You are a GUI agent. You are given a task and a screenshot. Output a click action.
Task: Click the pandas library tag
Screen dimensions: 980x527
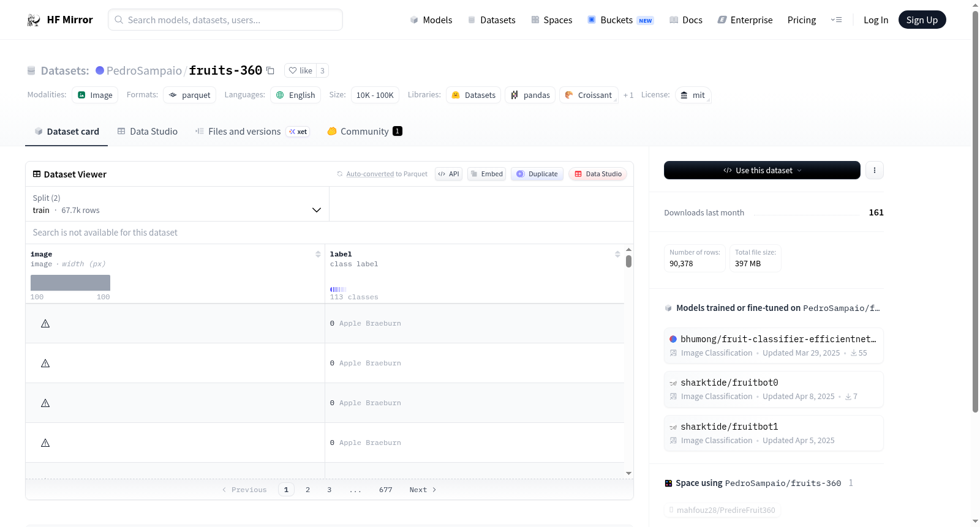[x=530, y=95]
